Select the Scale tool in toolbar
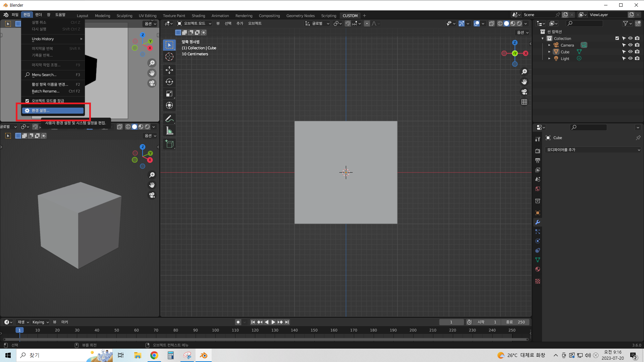Viewport: 644px width, 362px height. 169,94
